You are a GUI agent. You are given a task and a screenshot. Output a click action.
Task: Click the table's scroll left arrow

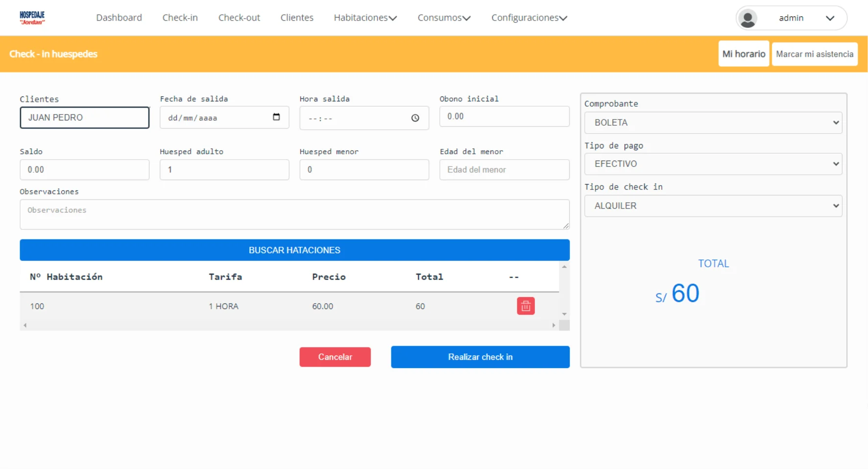pos(25,325)
